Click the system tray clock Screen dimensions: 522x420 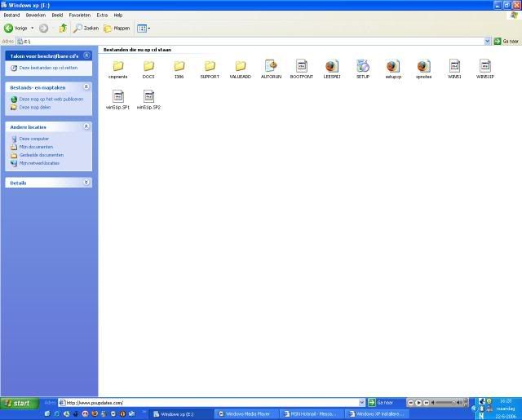[506, 409]
